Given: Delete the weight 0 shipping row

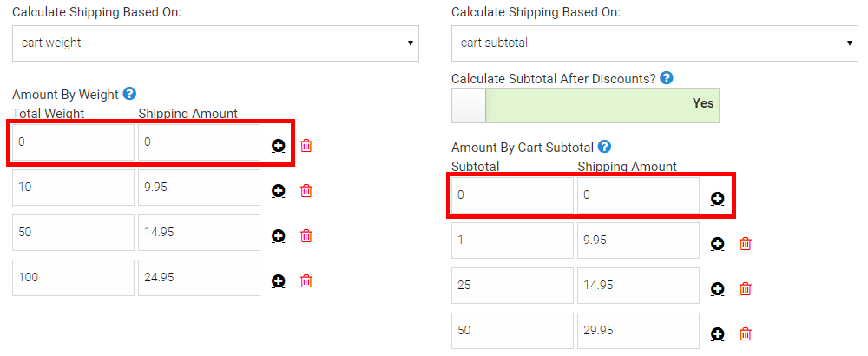Looking at the screenshot, I should tap(306, 146).
